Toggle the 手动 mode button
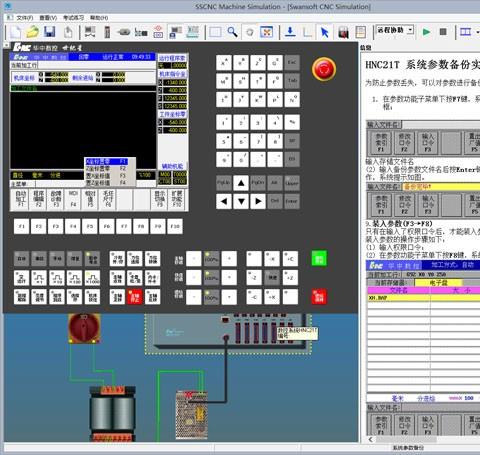 click(57, 259)
